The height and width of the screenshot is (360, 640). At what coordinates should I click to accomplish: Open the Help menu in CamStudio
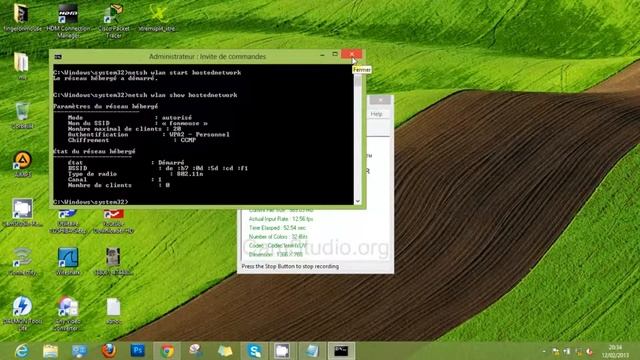click(376, 114)
